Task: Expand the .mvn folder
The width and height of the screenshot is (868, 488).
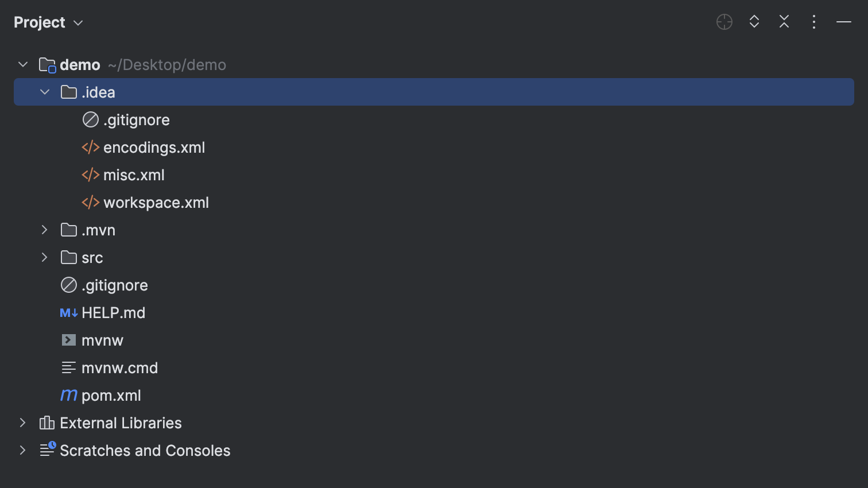Action: tap(45, 230)
